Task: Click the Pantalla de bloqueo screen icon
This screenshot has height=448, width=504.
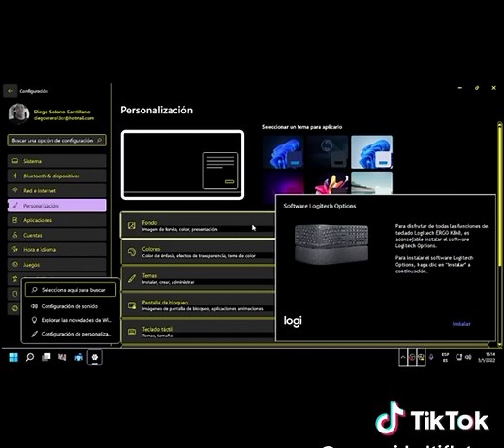Action: point(132,305)
